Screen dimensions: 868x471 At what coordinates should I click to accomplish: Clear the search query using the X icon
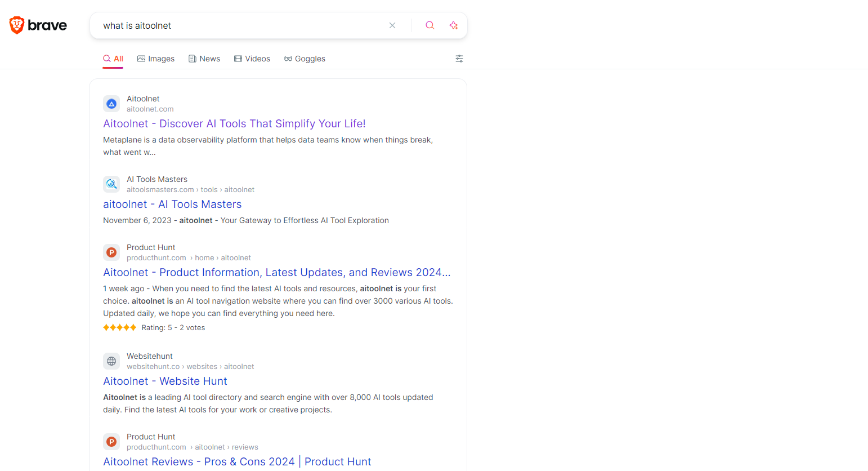point(392,25)
